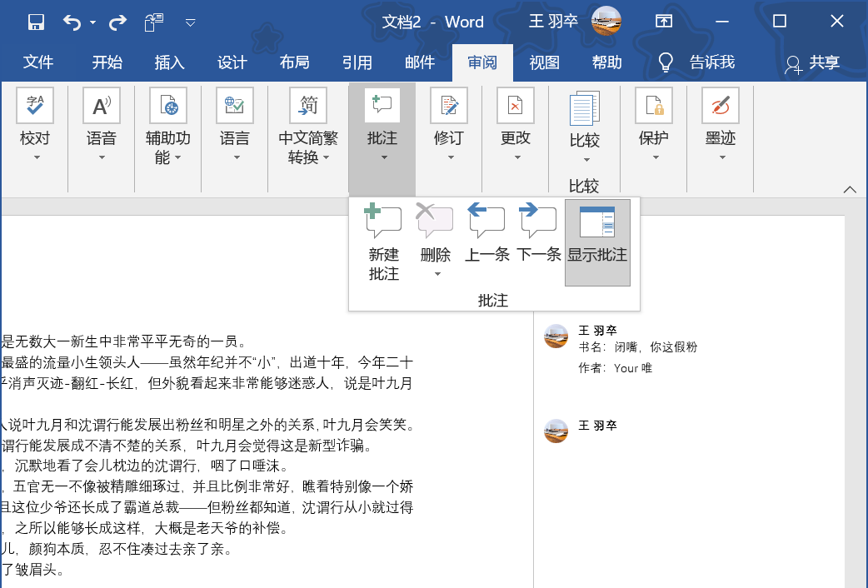This screenshot has height=588, width=868.
Task: Switch to the 视图 ribbon tab
Action: (x=544, y=62)
